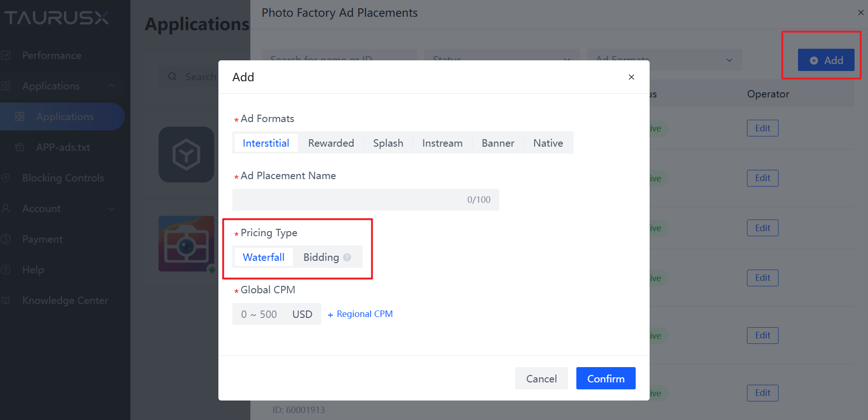Click the Payment dollar icon in sidebar

[x=6, y=239]
